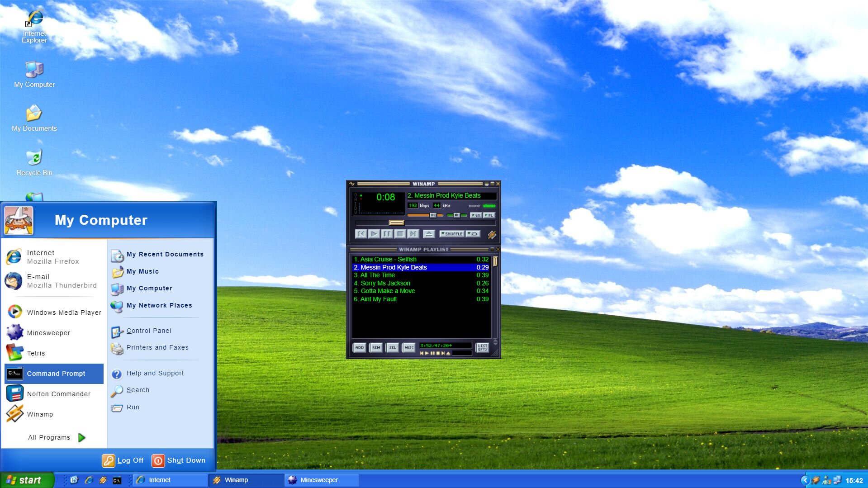Click Winamp song seek bar handle
868x488 pixels.
[396, 223]
